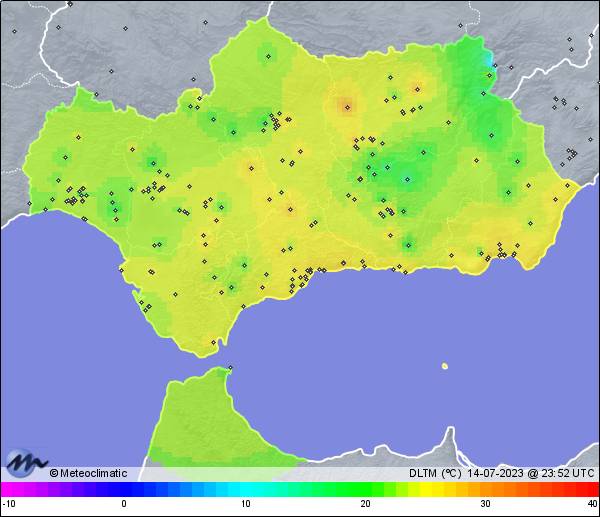Click the 30 scale label
The image size is (600, 517).
pos(485,504)
